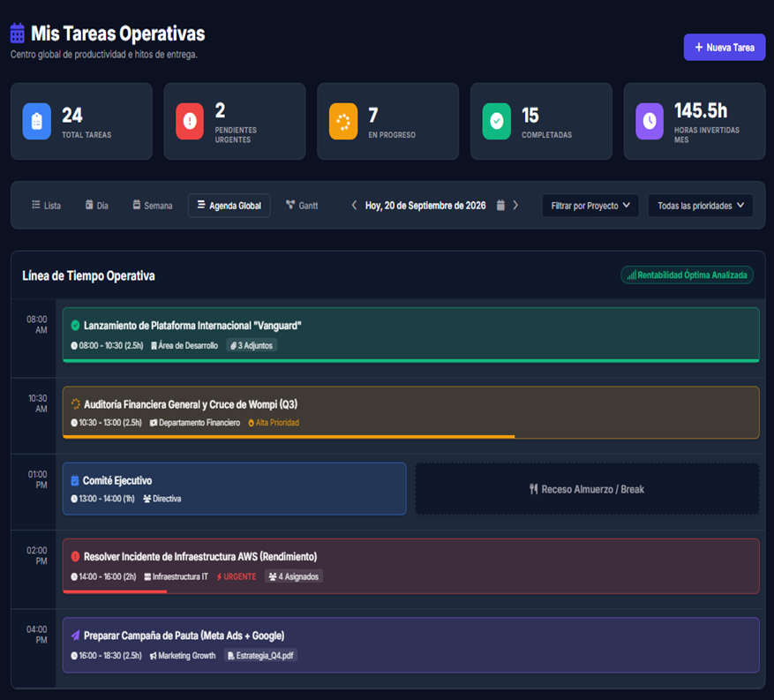Click the paperclip icon on the 3 Adjuntos badge
The height and width of the screenshot is (700, 774).
[233, 346]
